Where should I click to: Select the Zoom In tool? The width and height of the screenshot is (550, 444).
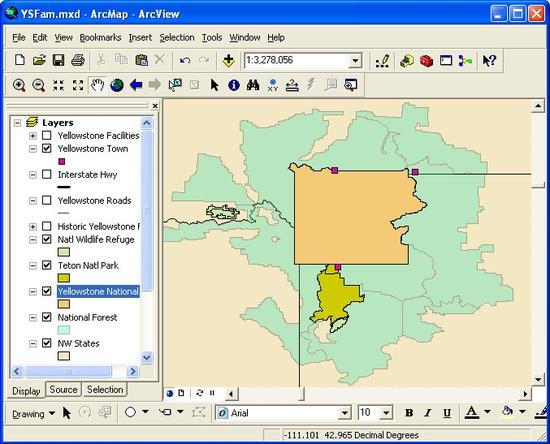[x=19, y=85]
